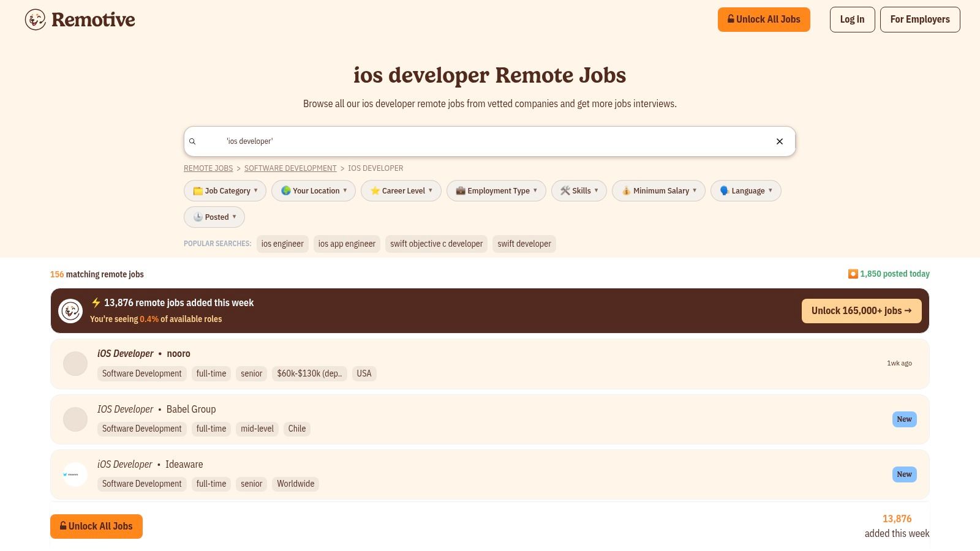Select the 'ios engineer' popular search

coord(282,244)
